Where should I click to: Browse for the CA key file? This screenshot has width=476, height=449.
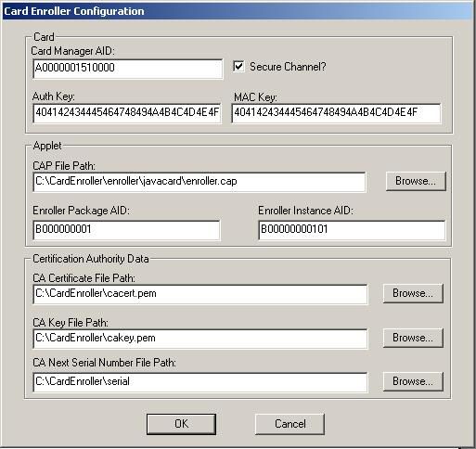[413, 338]
